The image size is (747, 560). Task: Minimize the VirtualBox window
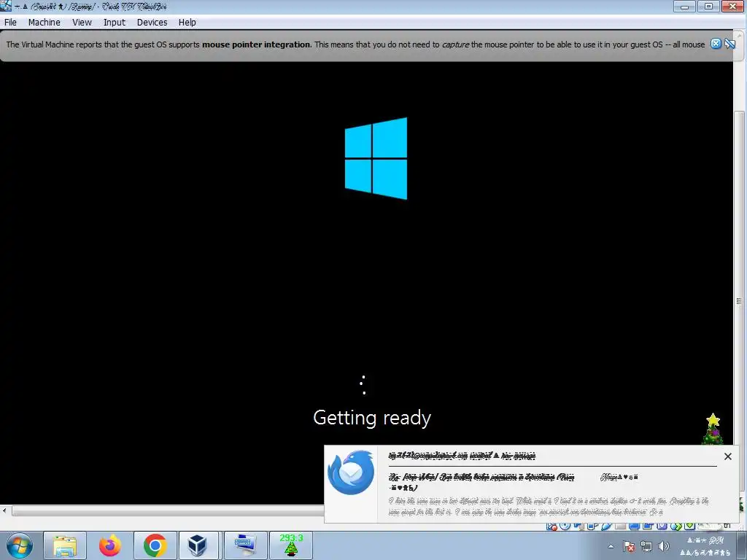tap(685, 6)
